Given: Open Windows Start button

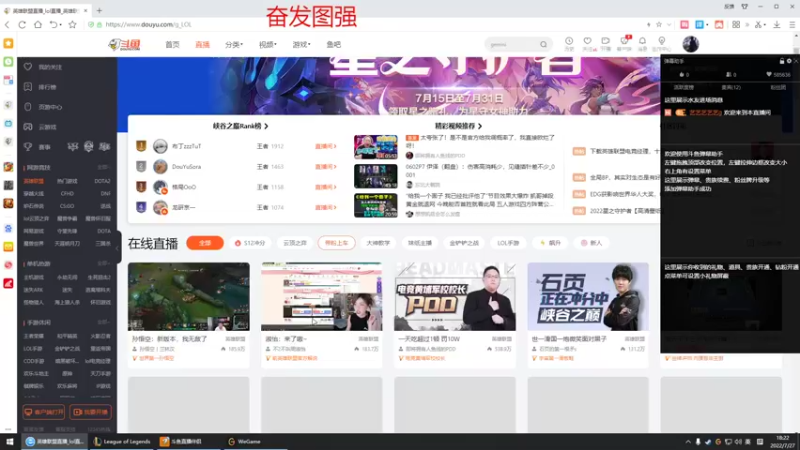Looking at the screenshot, I should click(x=10, y=441).
